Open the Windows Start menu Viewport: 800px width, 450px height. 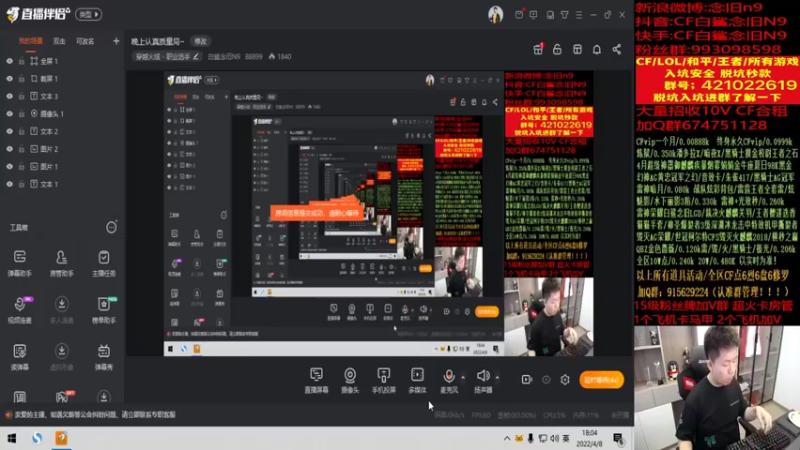pyautogui.click(x=12, y=438)
